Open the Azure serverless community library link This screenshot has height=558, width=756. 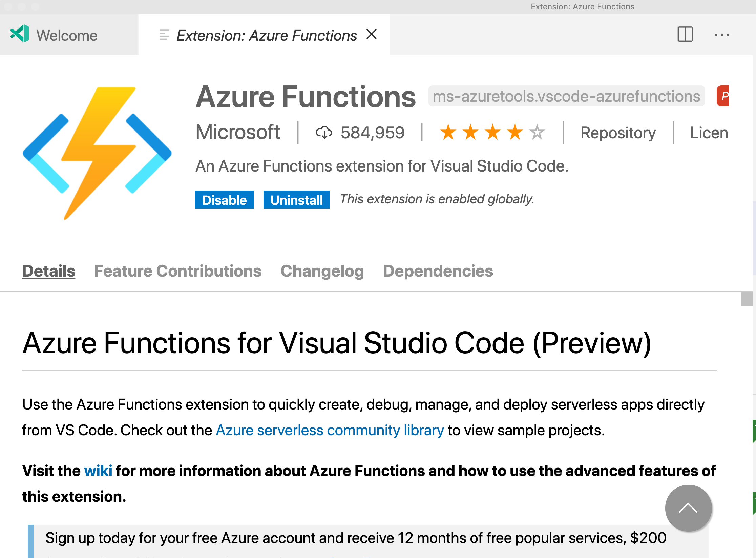330,430
